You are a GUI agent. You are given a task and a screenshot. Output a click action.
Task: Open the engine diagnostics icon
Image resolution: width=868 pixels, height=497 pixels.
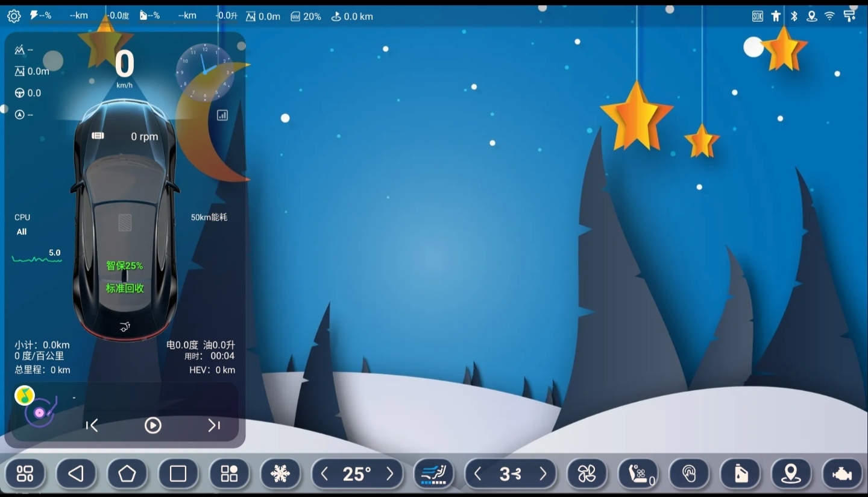[x=841, y=474]
